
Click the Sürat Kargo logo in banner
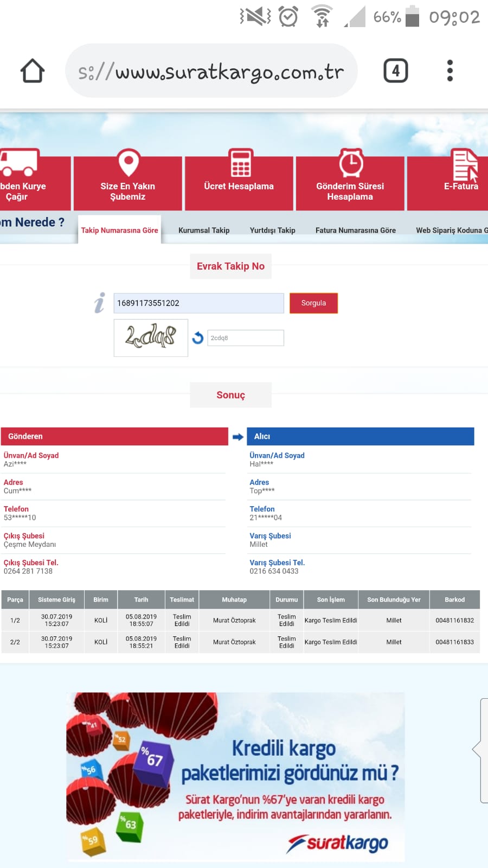click(x=338, y=844)
